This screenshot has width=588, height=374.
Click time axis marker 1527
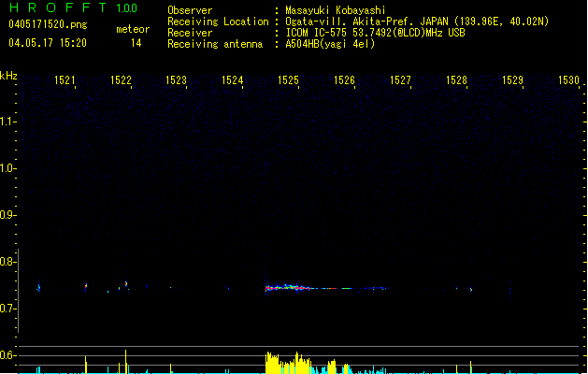tap(400, 80)
